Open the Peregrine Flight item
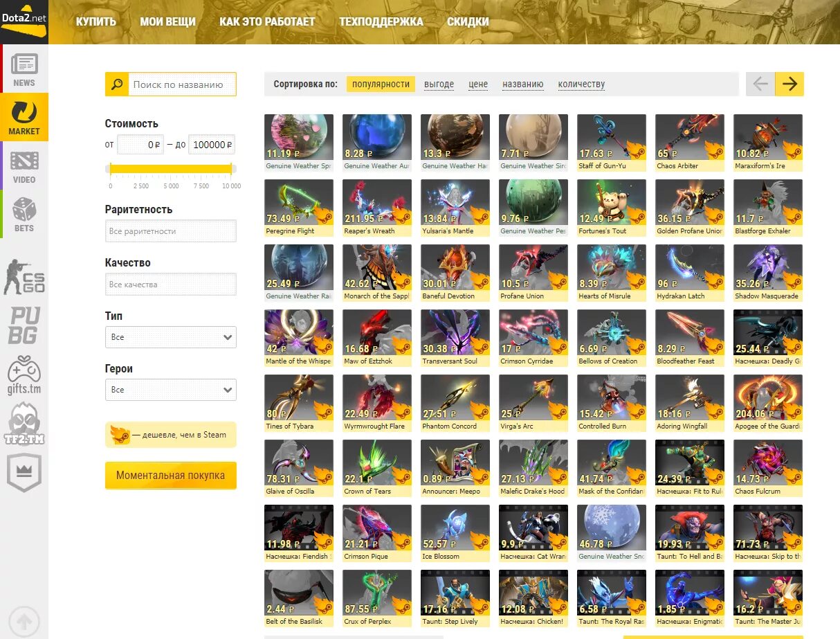840x639 pixels. pyautogui.click(x=299, y=208)
